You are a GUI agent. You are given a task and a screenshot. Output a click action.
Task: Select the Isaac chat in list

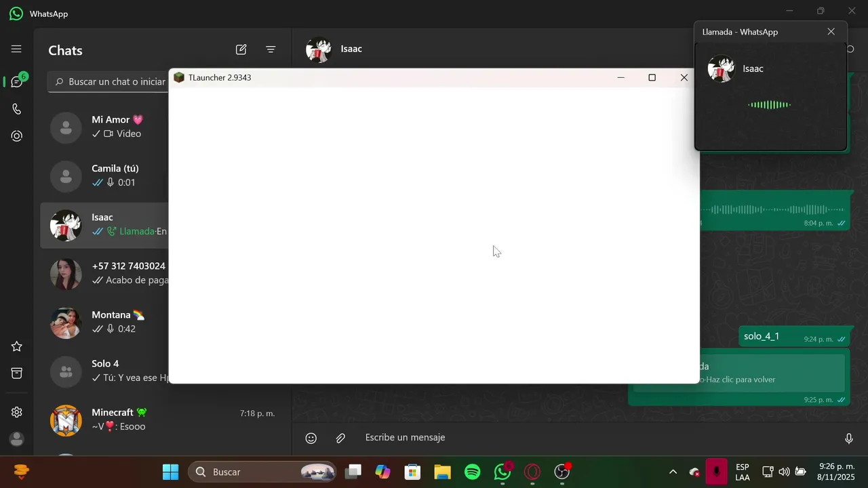tap(104, 224)
